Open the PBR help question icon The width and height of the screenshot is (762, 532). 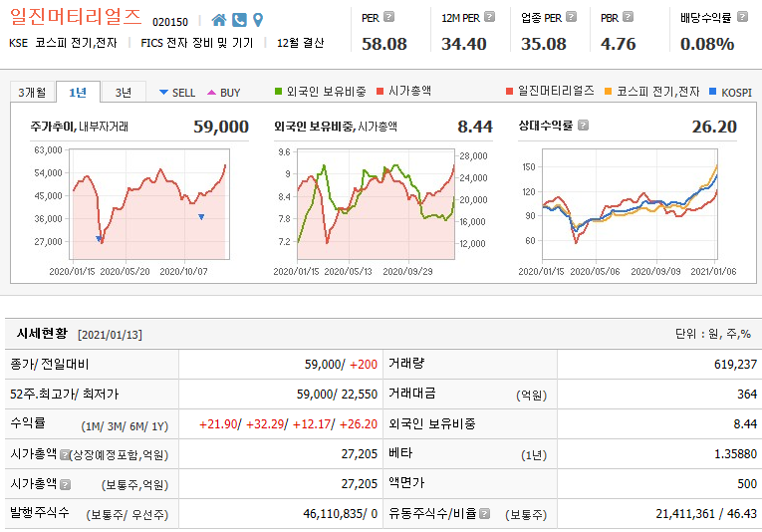click(x=628, y=17)
